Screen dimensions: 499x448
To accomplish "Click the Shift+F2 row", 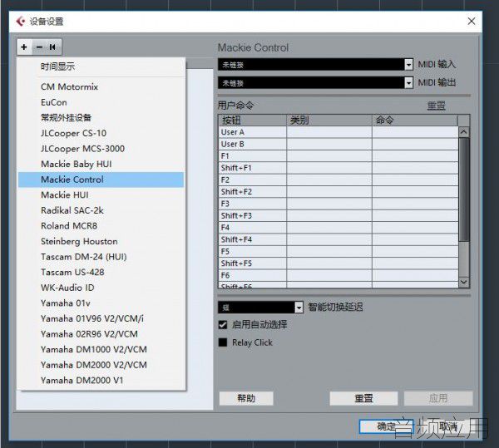I will 338,192.
